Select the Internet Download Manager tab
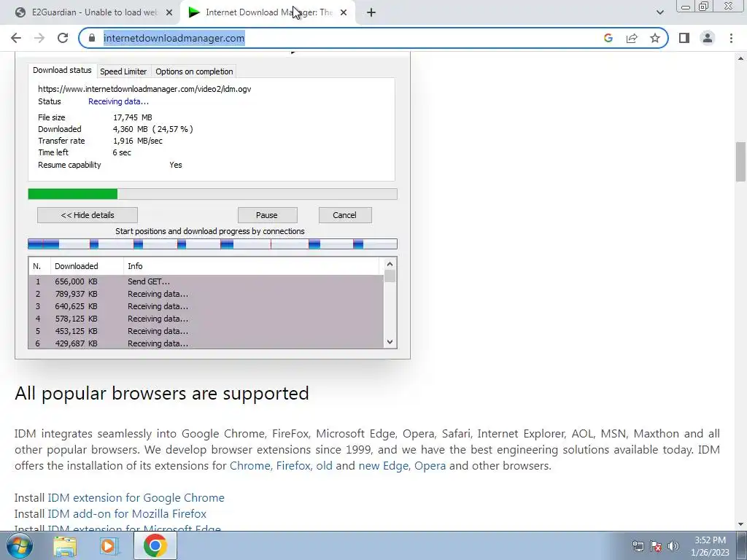The height and width of the screenshot is (560, 747). coord(268,12)
